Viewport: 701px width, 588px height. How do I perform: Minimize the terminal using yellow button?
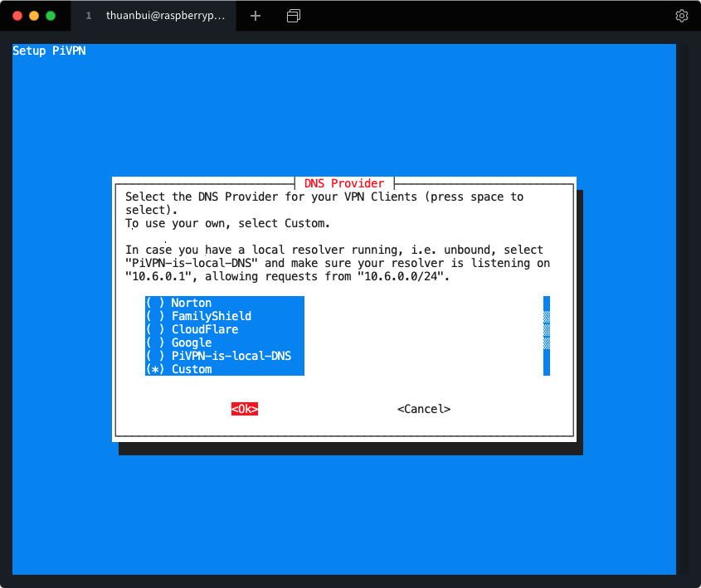click(x=34, y=16)
